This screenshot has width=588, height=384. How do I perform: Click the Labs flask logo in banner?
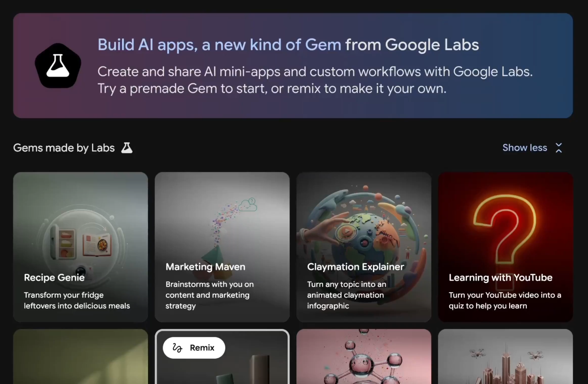point(58,66)
